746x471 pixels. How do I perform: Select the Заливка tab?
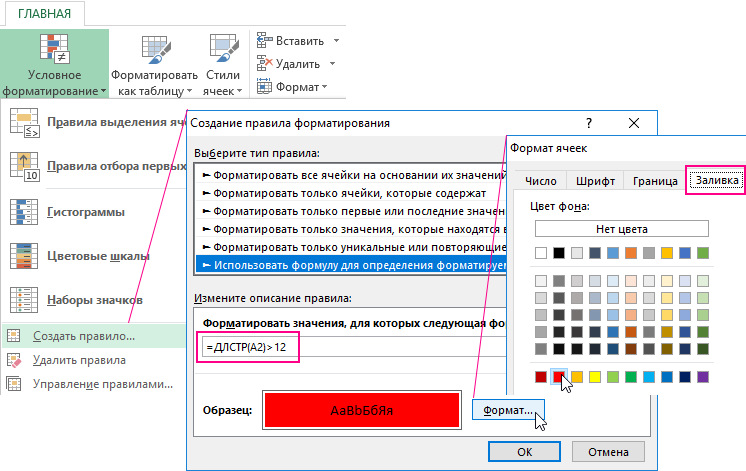[717, 180]
